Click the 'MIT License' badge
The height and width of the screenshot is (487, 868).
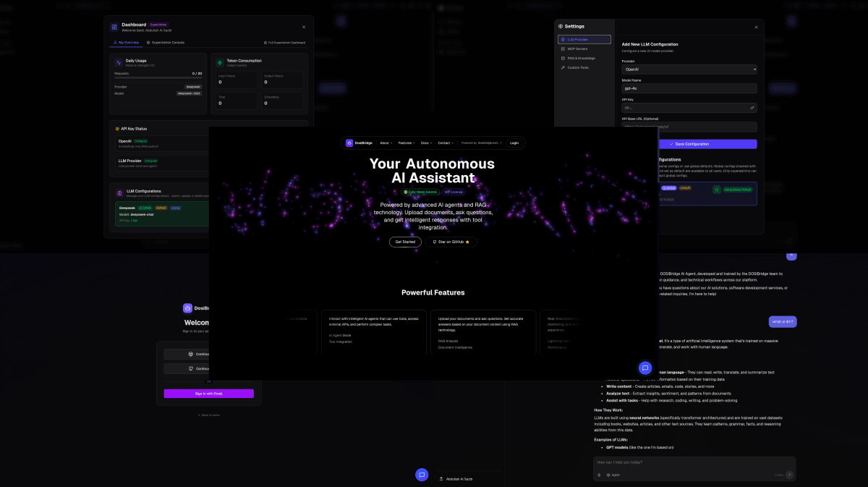[x=453, y=192]
